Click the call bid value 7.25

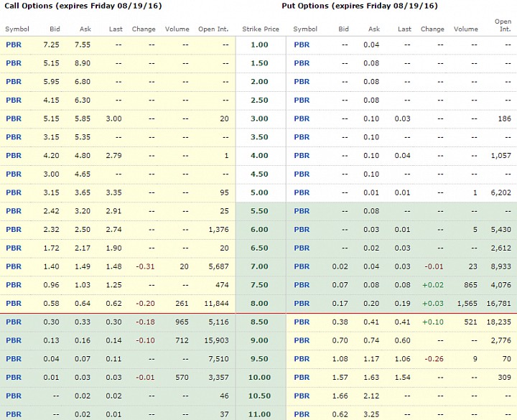point(51,45)
